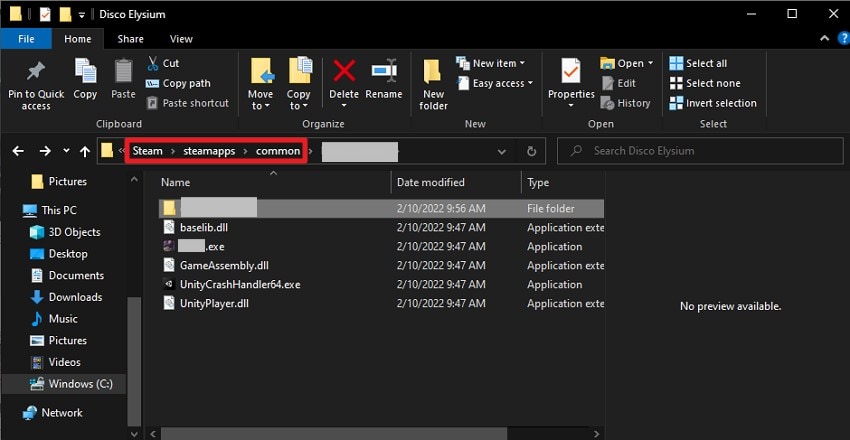Click common in the address path
Viewport: 850px width, 440px height.
pos(278,151)
